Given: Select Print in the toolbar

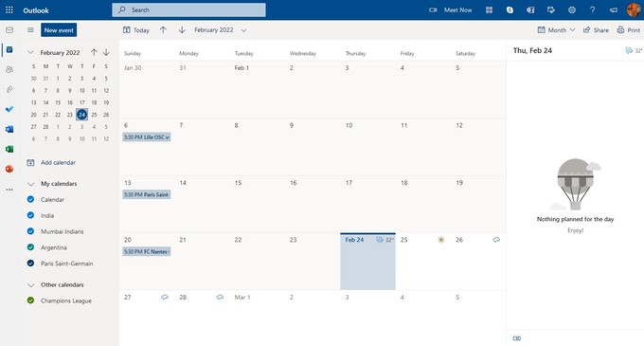Looking at the screenshot, I should pos(629,30).
